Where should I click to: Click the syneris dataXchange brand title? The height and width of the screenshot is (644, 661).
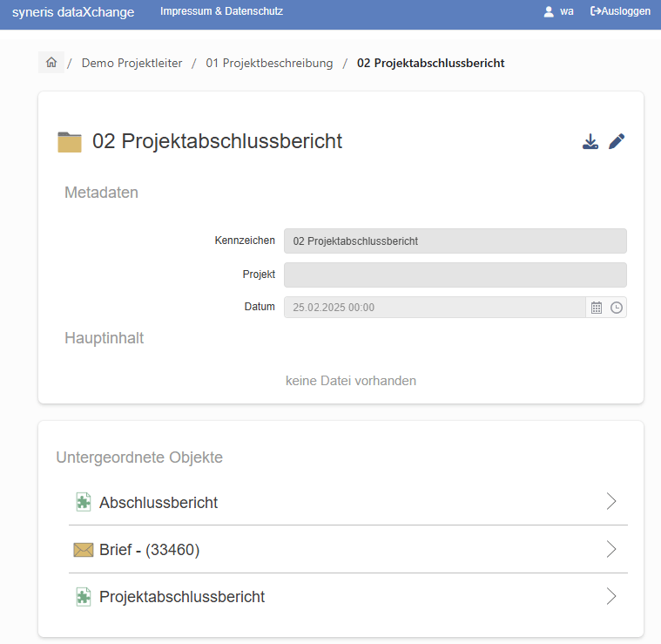pos(73,12)
